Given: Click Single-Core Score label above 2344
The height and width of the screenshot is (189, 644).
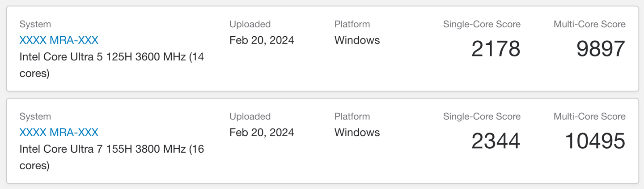Looking at the screenshot, I should pyautogui.click(x=482, y=116).
